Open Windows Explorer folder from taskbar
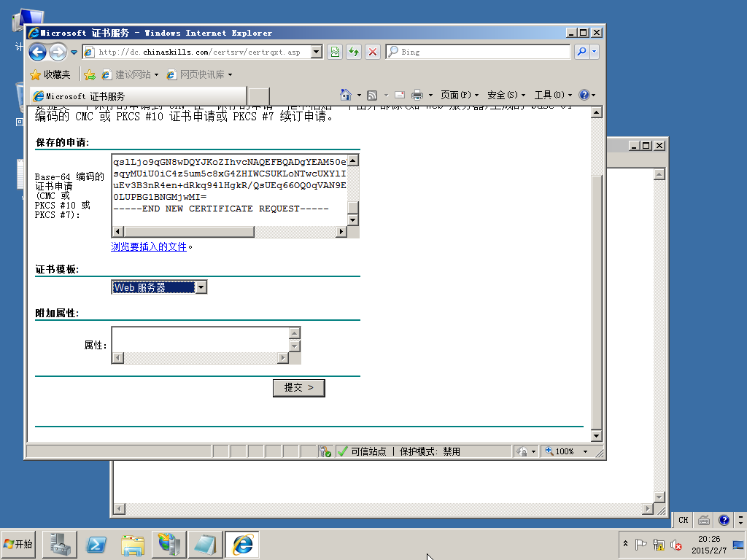 click(x=133, y=544)
